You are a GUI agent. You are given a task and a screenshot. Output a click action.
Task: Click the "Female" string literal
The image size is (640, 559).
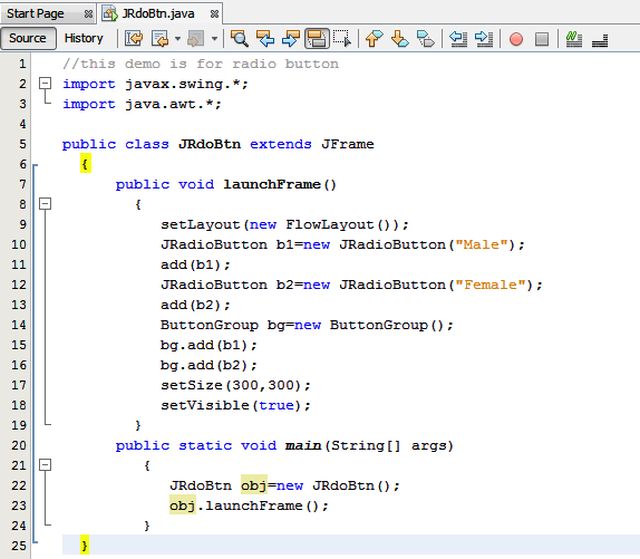tap(491, 284)
